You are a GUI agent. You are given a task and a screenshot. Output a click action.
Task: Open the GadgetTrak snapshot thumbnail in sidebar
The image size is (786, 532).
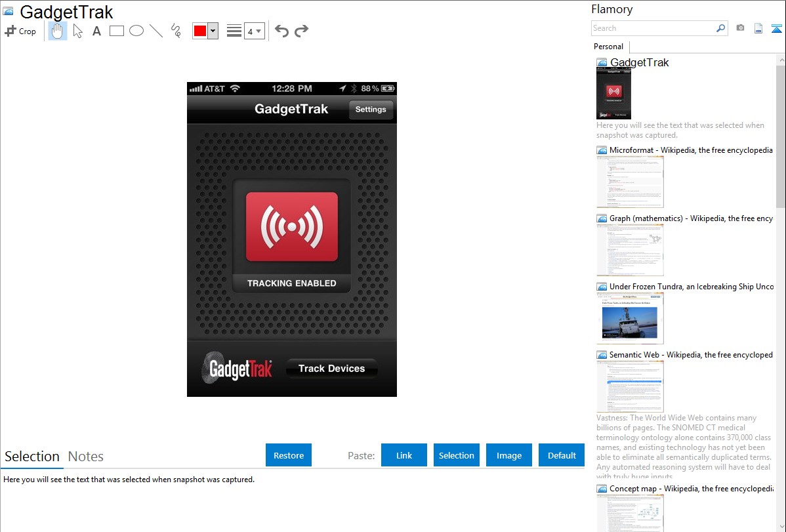(614, 94)
